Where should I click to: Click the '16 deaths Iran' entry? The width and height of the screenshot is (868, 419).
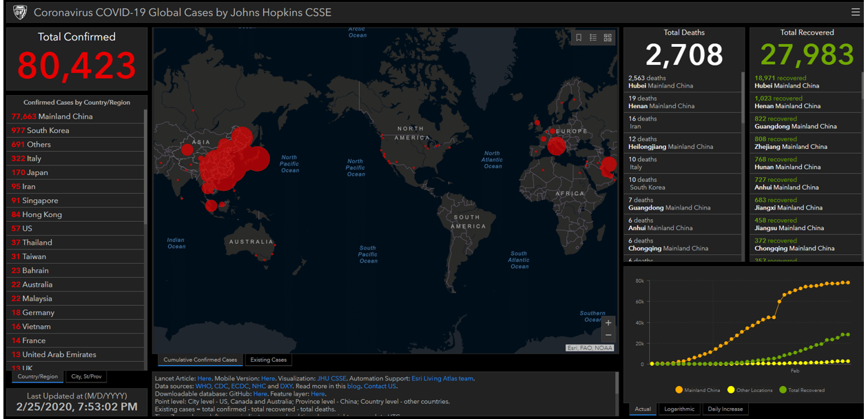(x=683, y=123)
